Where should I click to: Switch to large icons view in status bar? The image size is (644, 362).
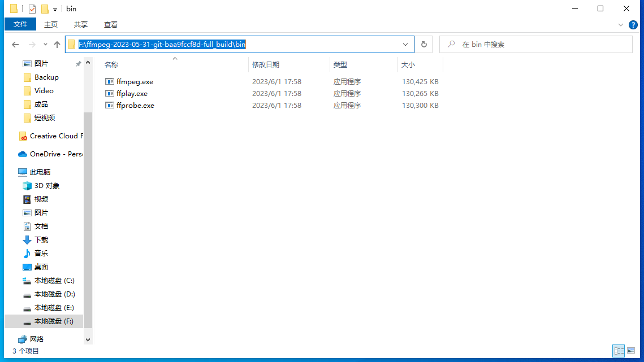[x=631, y=351]
